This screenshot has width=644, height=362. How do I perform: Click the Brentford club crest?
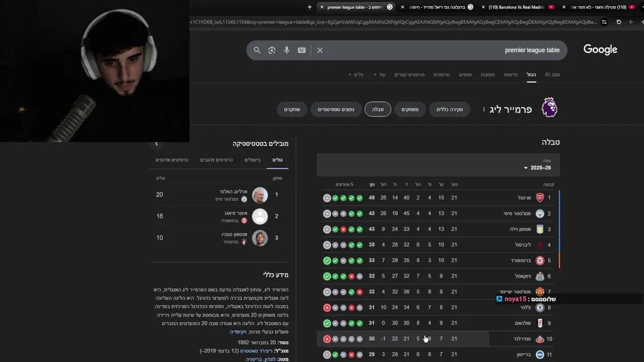540,260
